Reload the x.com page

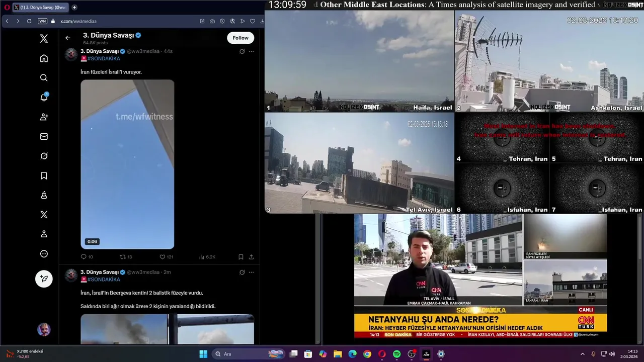pos(29,21)
